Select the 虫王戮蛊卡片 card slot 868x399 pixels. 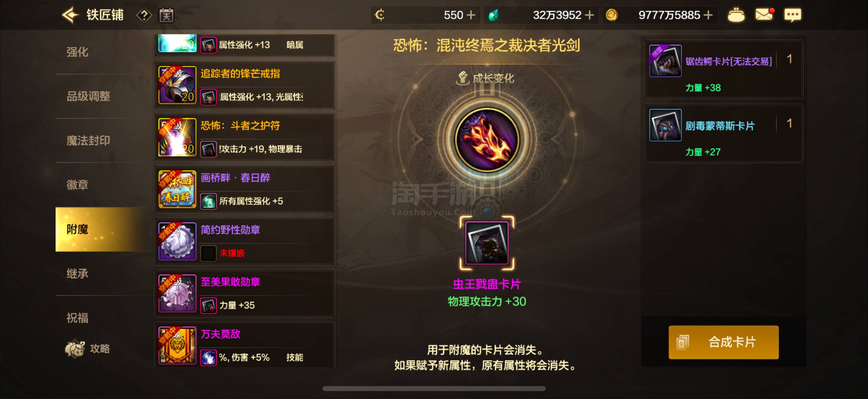(x=487, y=243)
